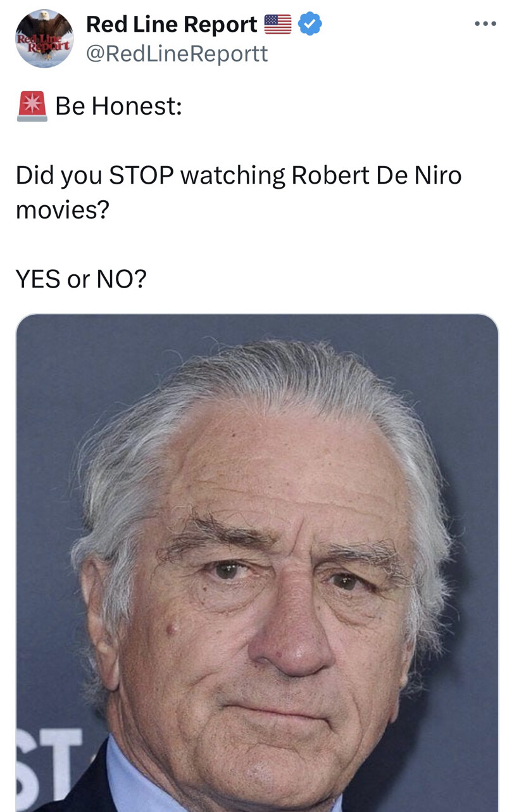The height and width of the screenshot is (812, 507).
Task: Click the US flag emoji beside name
Action: click(x=277, y=25)
